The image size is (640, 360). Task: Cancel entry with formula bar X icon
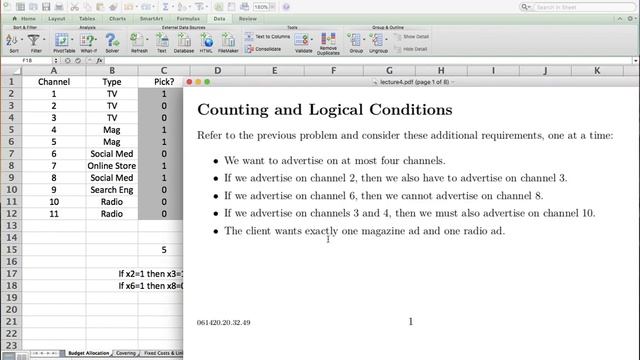tap(68, 60)
